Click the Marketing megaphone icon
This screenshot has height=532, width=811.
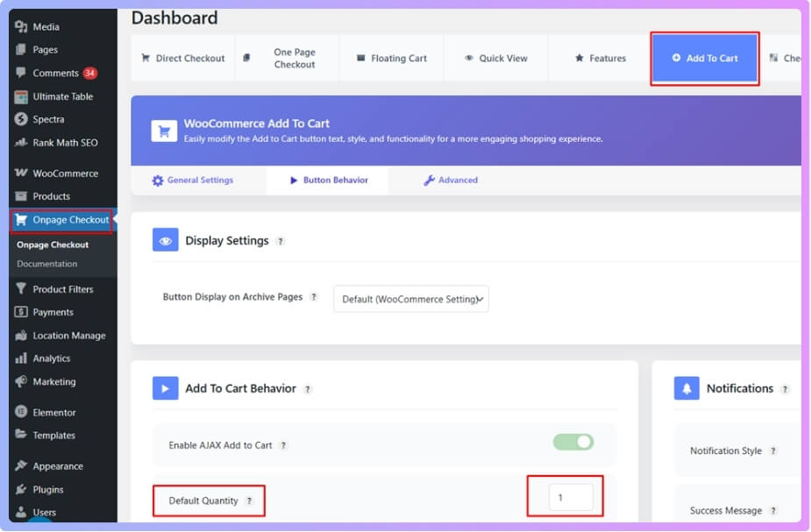point(21,382)
